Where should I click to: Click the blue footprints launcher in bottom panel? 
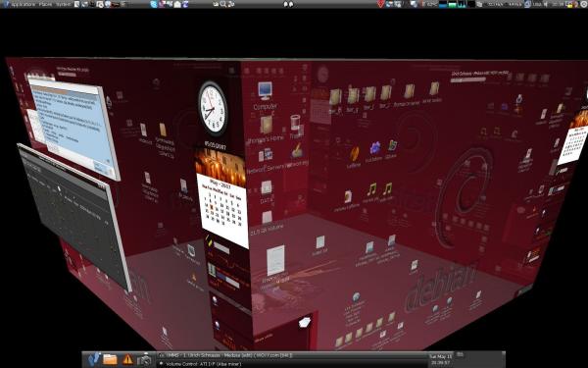[x=93, y=359]
